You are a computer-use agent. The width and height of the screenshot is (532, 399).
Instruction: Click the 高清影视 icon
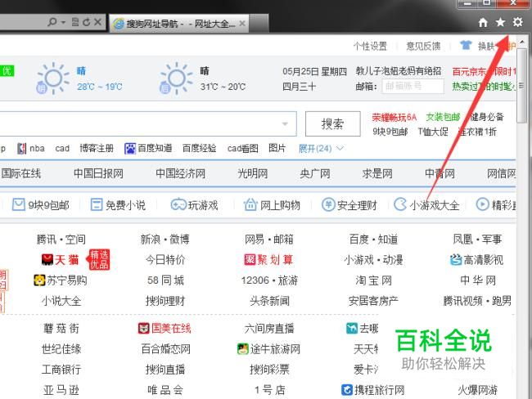pyautogui.click(x=456, y=260)
